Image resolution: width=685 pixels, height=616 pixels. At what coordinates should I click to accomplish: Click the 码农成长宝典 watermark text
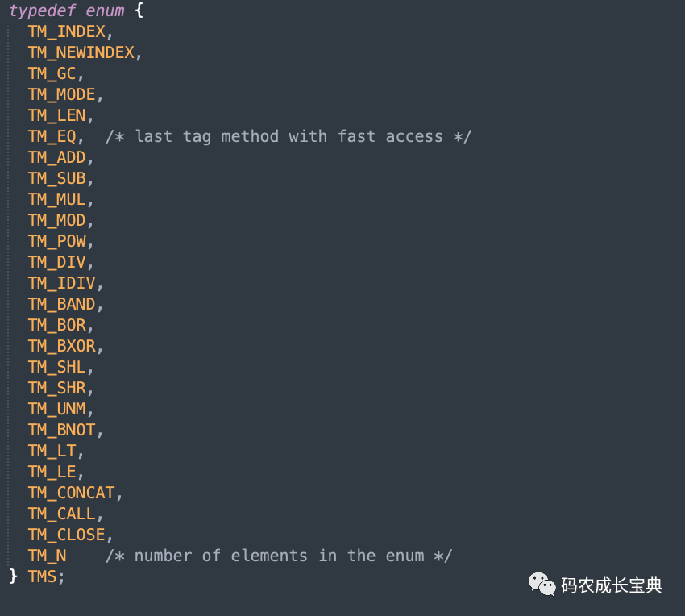611,585
